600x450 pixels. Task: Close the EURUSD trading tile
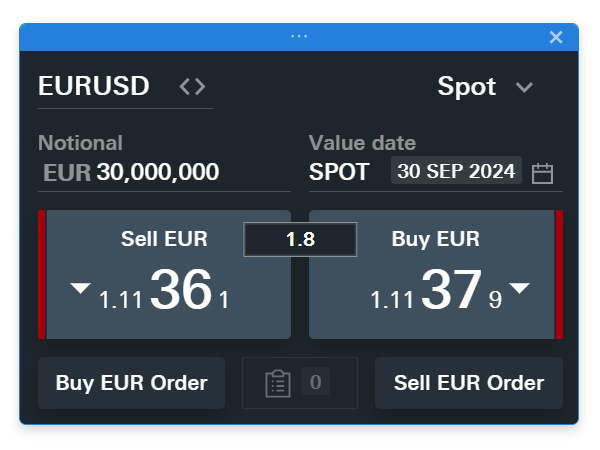click(x=556, y=37)
